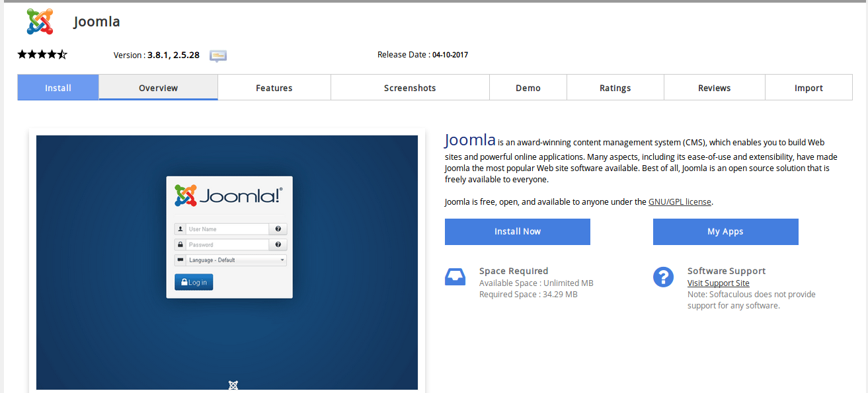The height and width of the screenshot is (393, 868).
Task: Click the Available Space Unlimited MB text
Action: click(x=536, y=283)
